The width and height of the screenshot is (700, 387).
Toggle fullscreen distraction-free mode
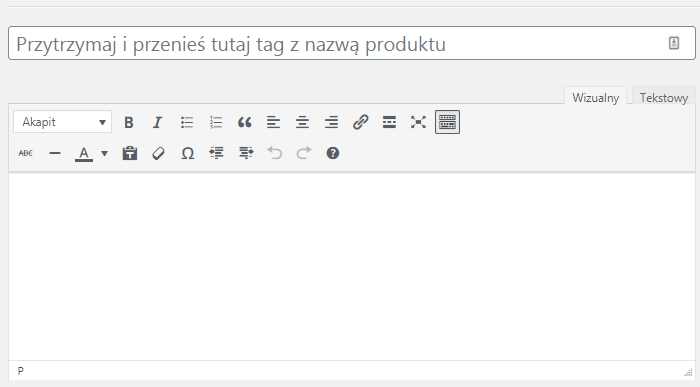pos(418,122)
